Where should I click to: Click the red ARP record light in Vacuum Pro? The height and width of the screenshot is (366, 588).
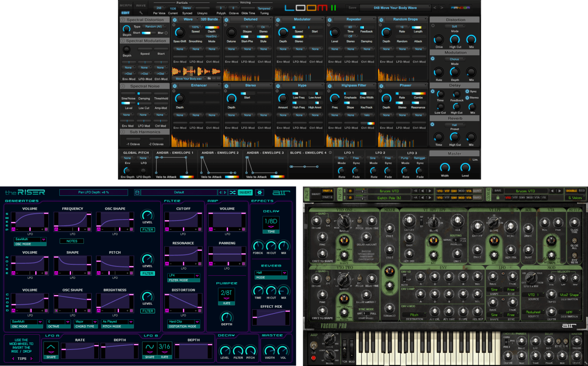point(314,358)
